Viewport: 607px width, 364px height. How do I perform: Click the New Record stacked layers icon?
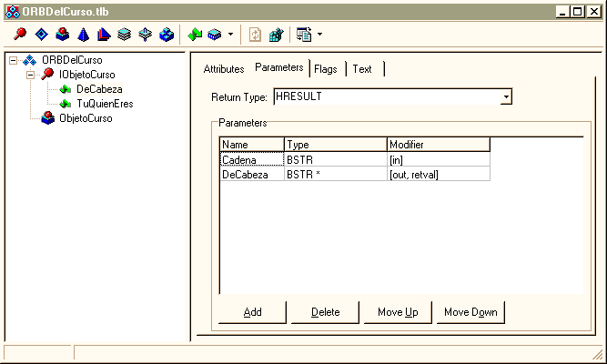(x=125, y=35)
